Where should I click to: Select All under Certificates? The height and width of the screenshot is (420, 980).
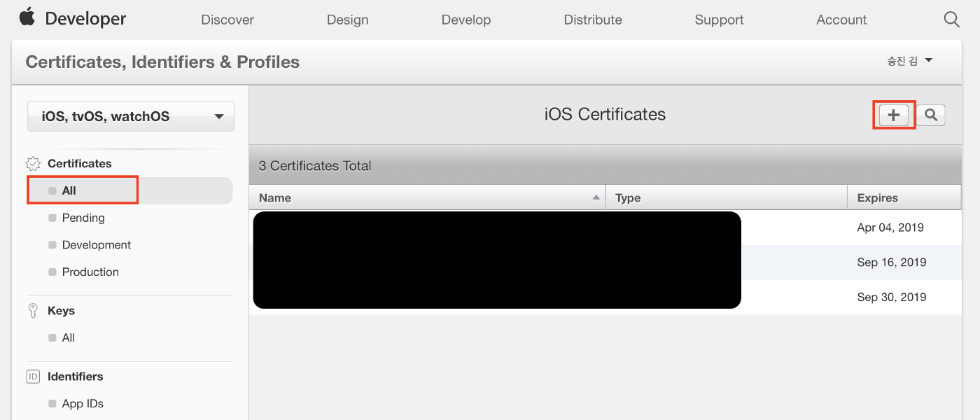129,190
